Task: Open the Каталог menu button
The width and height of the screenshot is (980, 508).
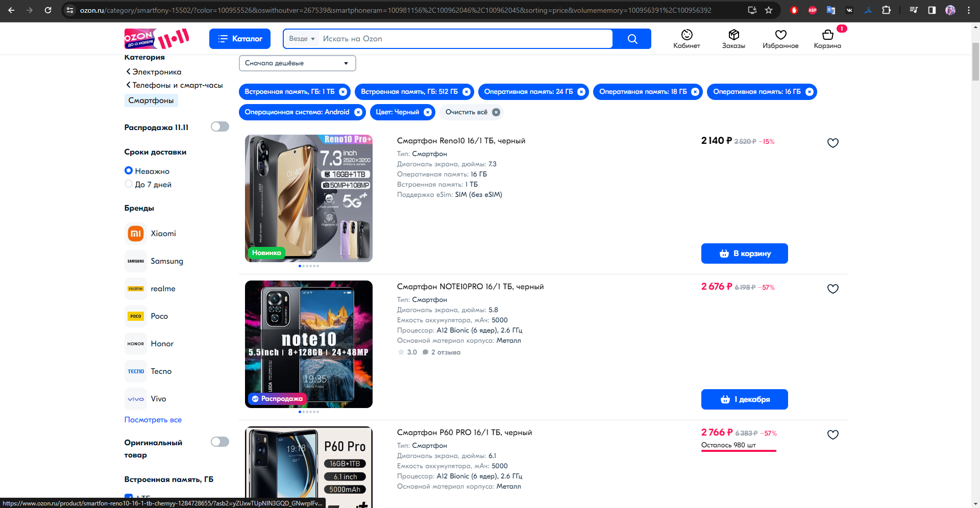Action: (x=240, y=39)
